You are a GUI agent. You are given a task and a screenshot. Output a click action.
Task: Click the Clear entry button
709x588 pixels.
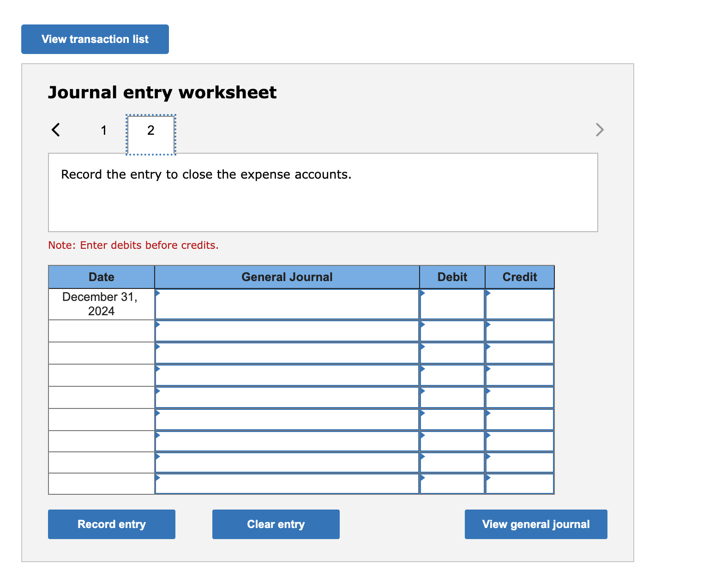coord(276,524)
